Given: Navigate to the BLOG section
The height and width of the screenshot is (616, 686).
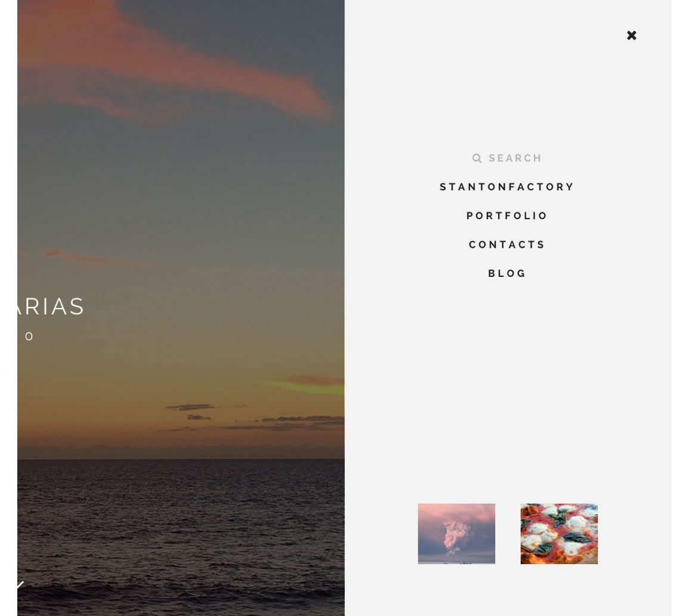Looking at the screenshot, I should pyautogui.click(x=507, y=273).
